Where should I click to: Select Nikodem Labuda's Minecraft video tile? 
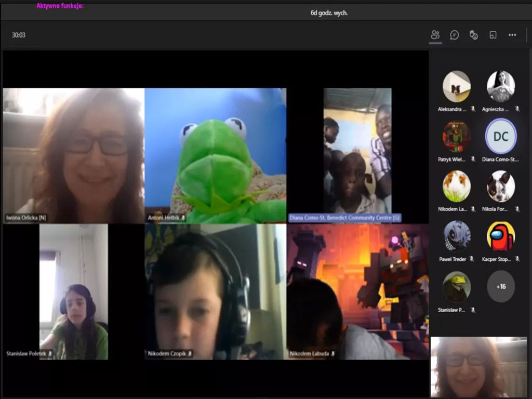[x=357, y=291]
